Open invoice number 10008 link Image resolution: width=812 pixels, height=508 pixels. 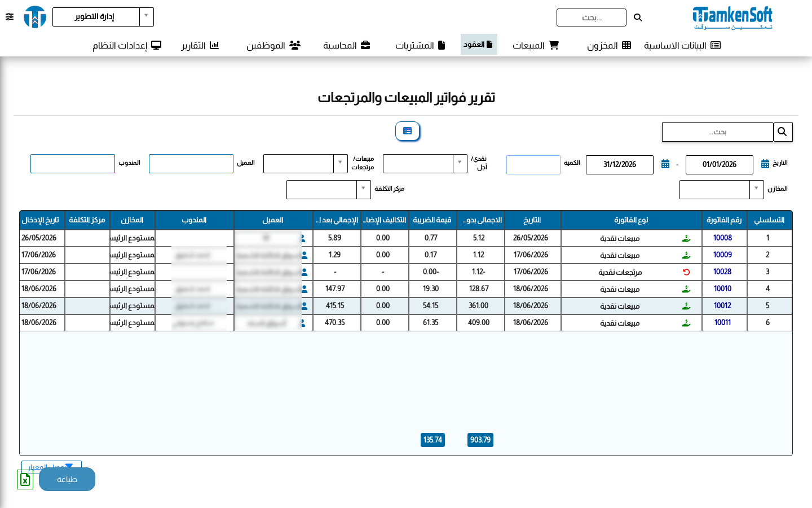pos(722,238)
